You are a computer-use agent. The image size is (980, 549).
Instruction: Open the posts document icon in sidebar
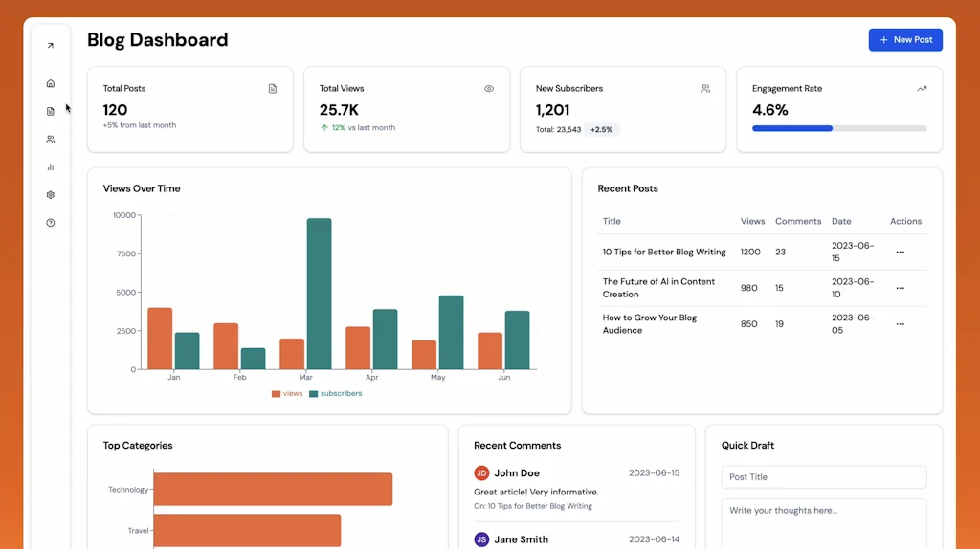51,111
